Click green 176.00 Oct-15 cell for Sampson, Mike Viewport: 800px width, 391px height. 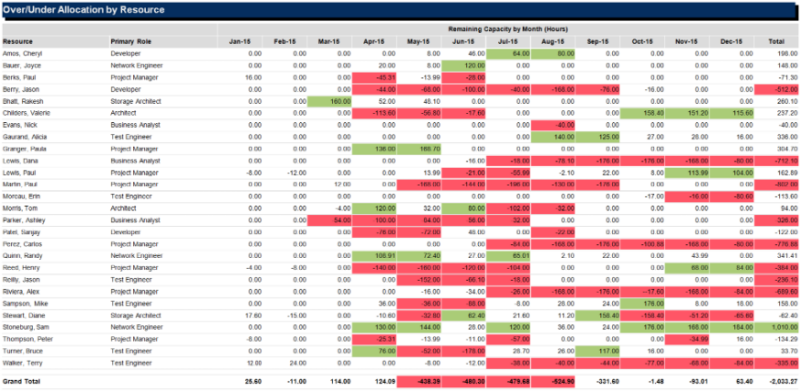point(642,303)
